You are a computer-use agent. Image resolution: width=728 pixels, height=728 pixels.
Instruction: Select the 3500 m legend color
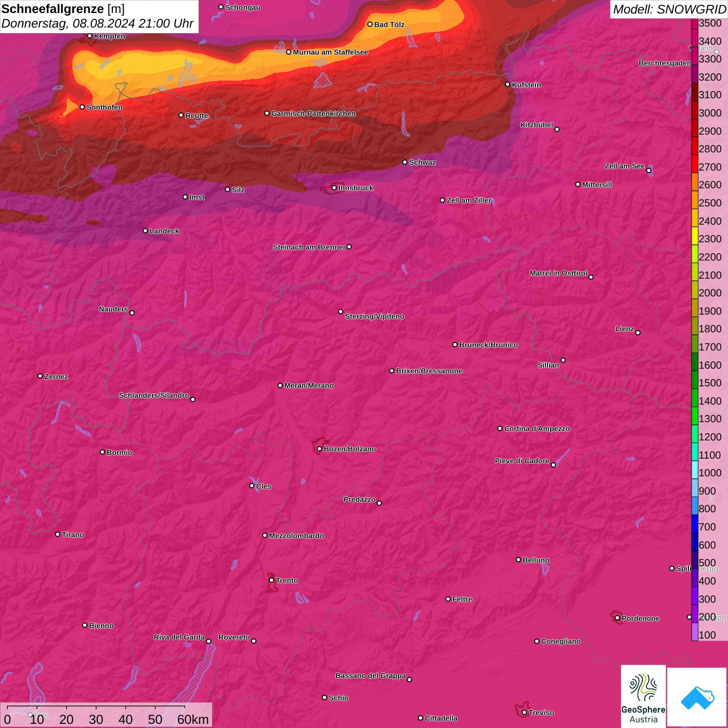coord(695,23)
